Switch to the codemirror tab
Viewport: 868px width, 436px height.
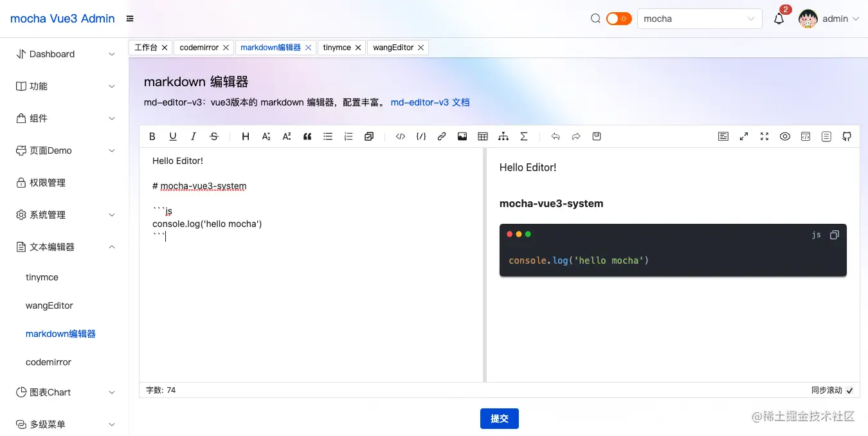pos(199,48)
